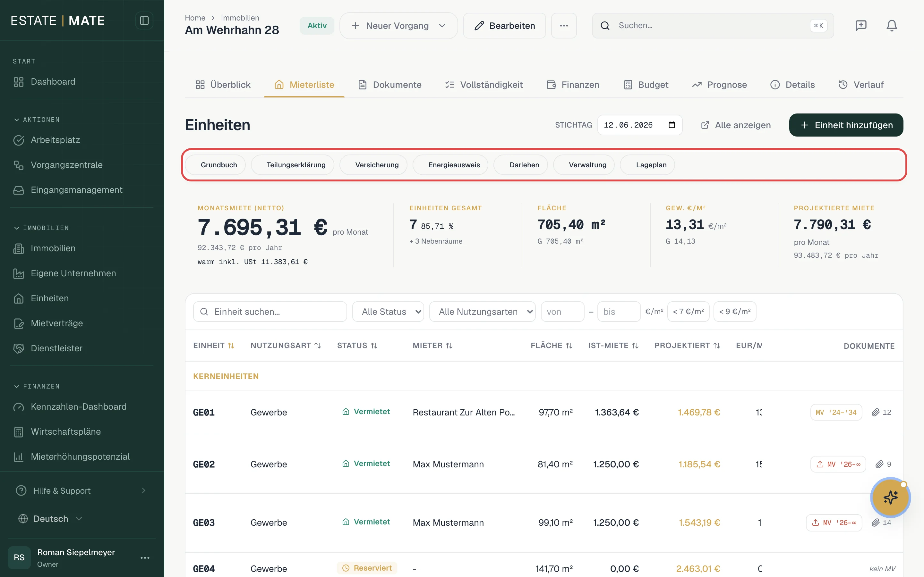
Task: Click the Einheit hinzufügen button
Action: tap(846, 125)
